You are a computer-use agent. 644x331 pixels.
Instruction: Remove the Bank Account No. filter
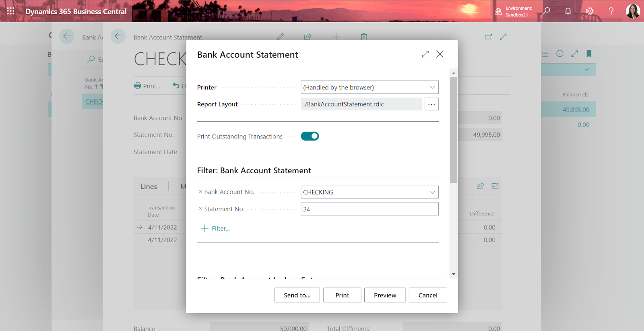(200, 192)
